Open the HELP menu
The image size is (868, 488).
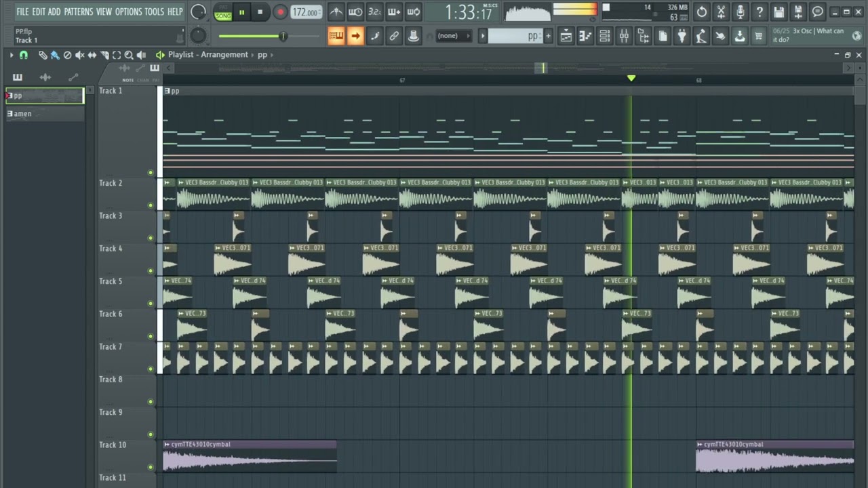pos(175,12)
